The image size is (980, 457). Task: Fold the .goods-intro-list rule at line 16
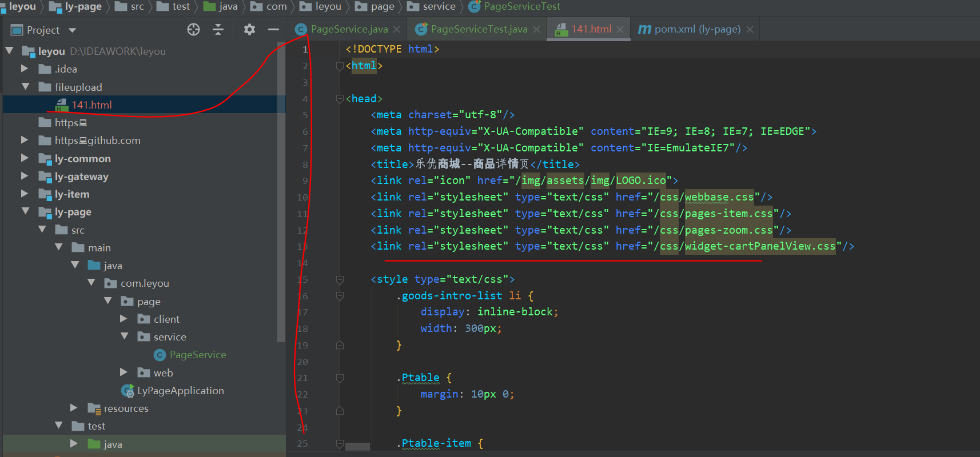pos(340,296)
